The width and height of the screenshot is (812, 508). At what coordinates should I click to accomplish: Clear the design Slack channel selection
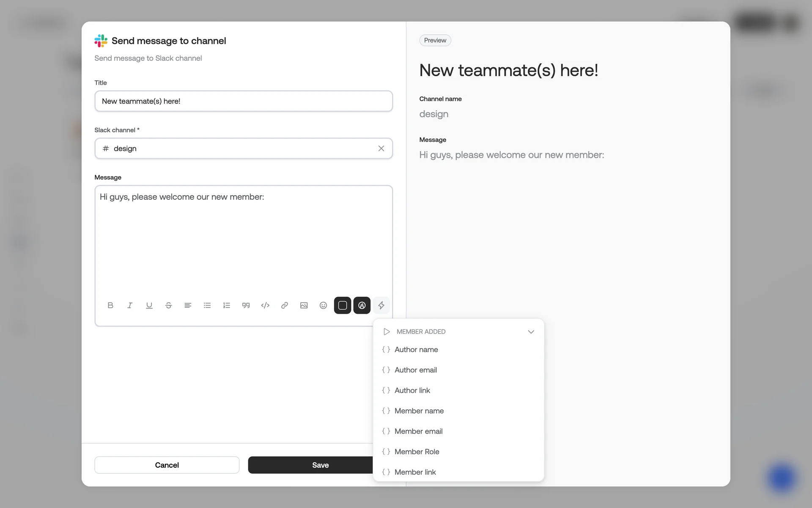tap(381, 148)
